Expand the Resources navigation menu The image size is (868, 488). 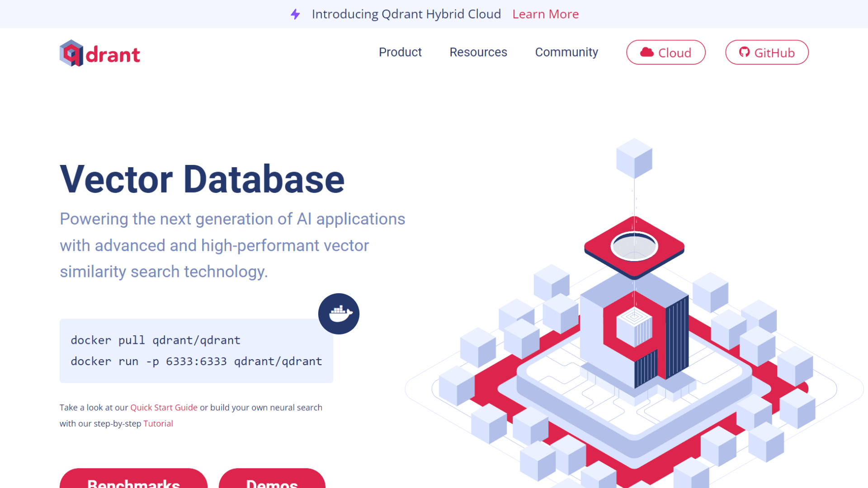pos(478,52)
